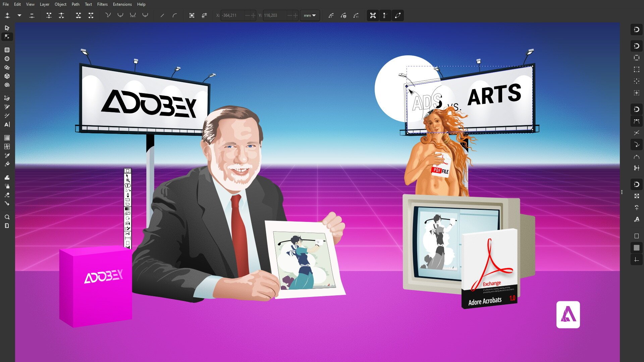
Task: Select the Gradient tool
Action: (7, 138)
